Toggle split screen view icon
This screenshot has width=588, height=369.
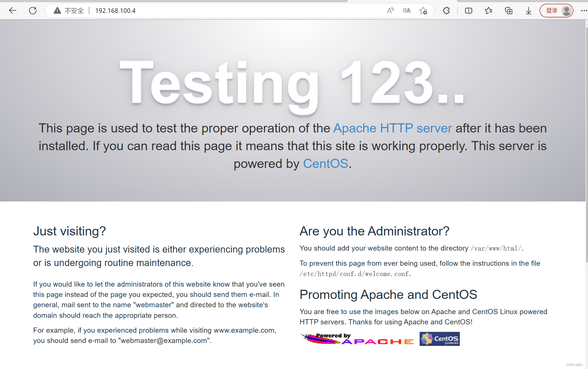(469, 11)
